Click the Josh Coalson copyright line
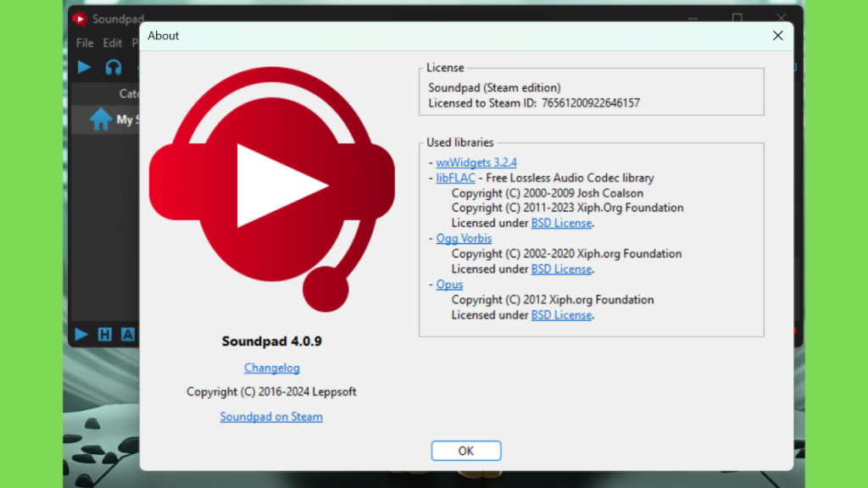Screen dimensions: 868x488 pyautogui.click(x=548, y=193)
